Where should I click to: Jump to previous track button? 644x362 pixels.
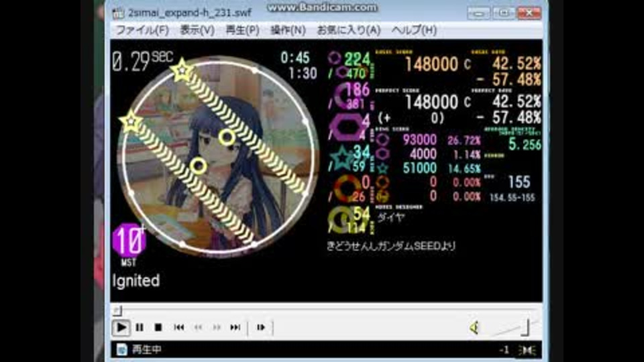tap(178, 327)
